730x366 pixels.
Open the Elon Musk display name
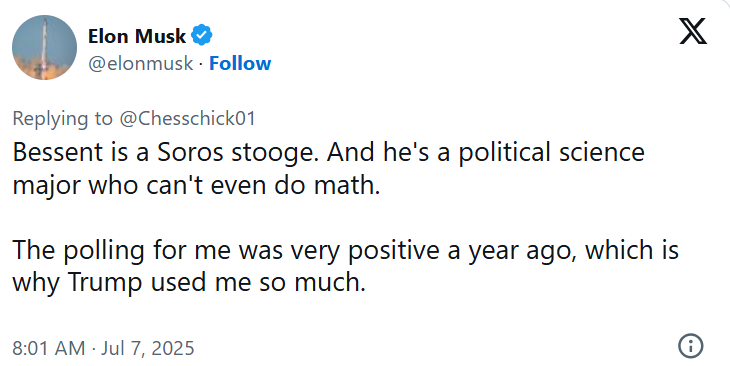(x=137, y=36)
